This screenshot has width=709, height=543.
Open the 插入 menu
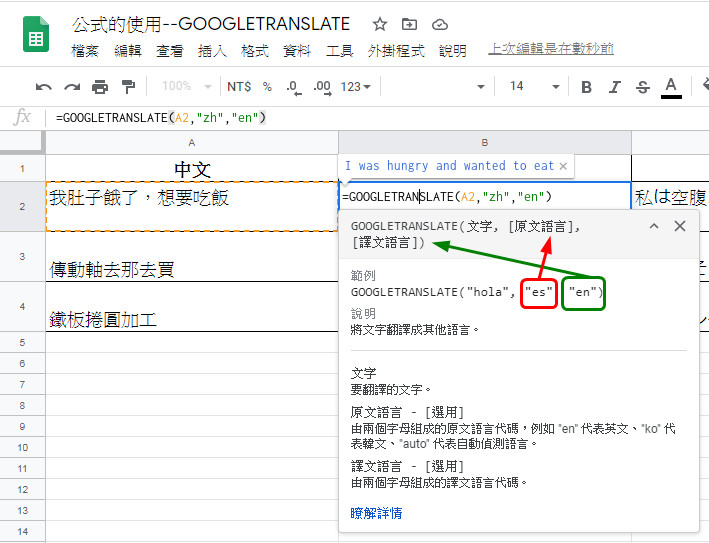coord(212,51)
